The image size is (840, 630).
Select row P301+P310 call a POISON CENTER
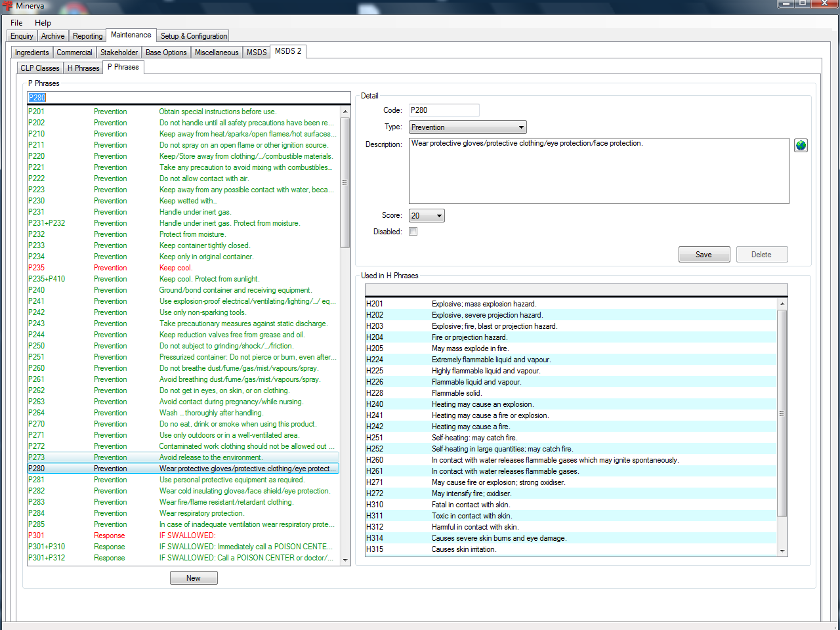tap(182, 547)
